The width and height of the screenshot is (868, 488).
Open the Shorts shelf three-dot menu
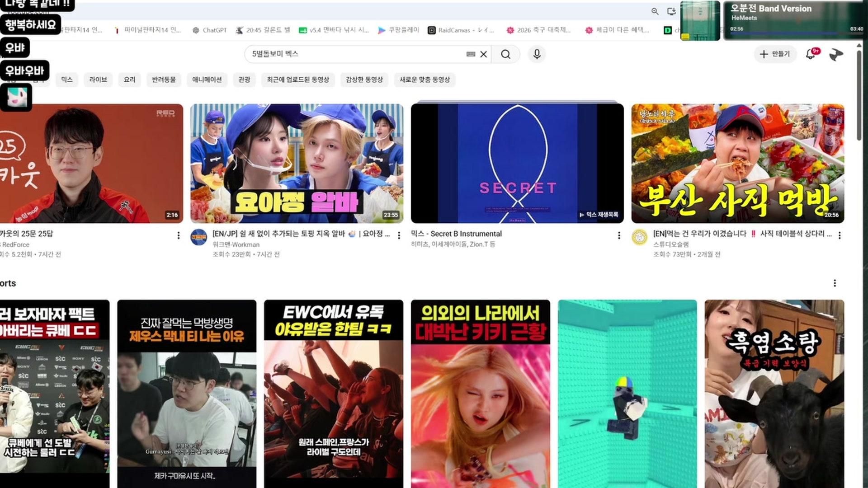(x=835, y=283)
